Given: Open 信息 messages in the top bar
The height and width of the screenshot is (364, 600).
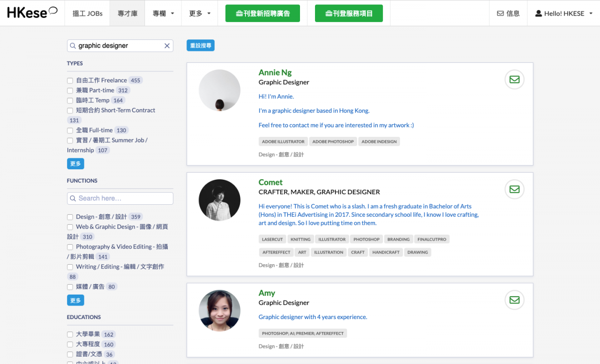Looking at the screenshot, I should 508,13.
